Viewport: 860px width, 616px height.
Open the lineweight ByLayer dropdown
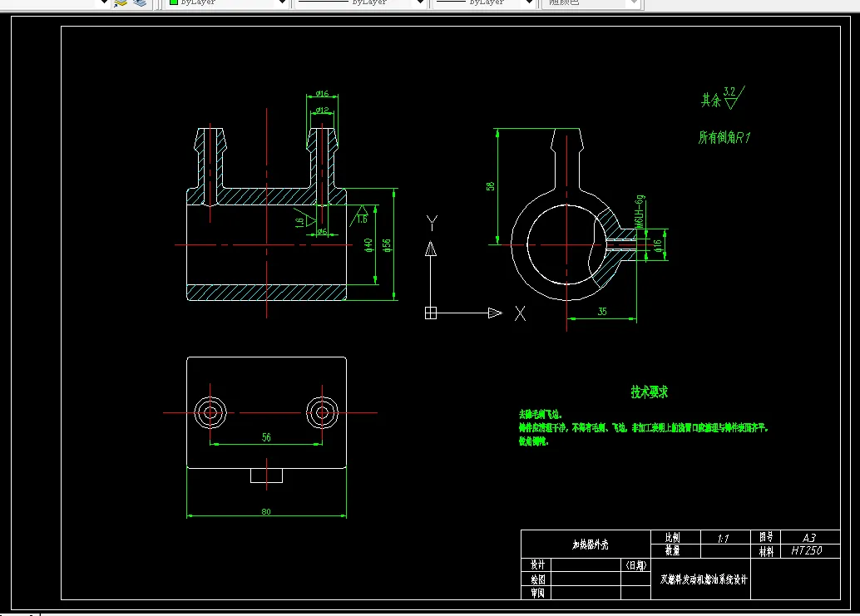(x=485, y=2)
